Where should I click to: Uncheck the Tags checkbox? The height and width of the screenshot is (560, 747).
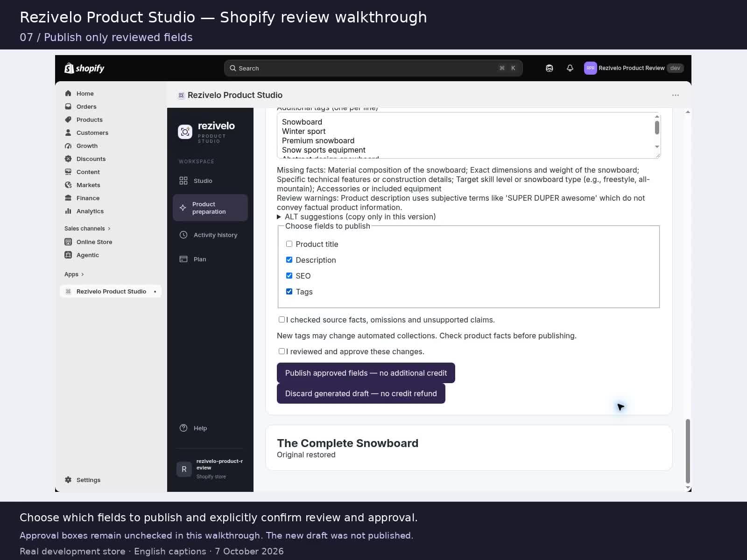pos(289,292)
